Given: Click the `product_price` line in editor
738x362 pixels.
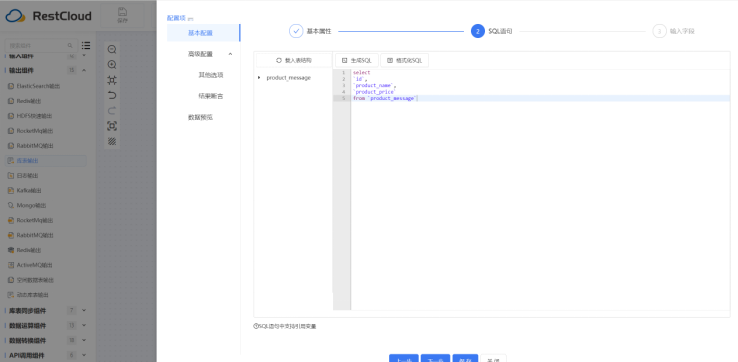Looking at the screenshot, I should (x=374, y=92).
